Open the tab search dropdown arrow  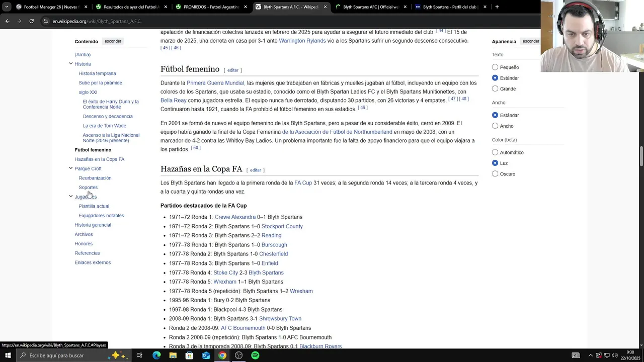point(7,7)
